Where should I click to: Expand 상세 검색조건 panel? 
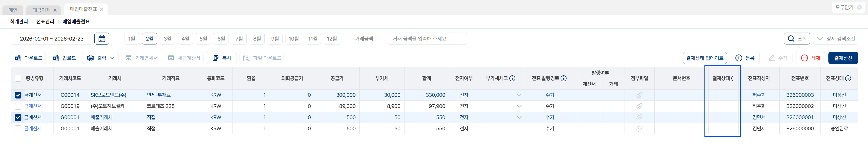click(836, 39)
